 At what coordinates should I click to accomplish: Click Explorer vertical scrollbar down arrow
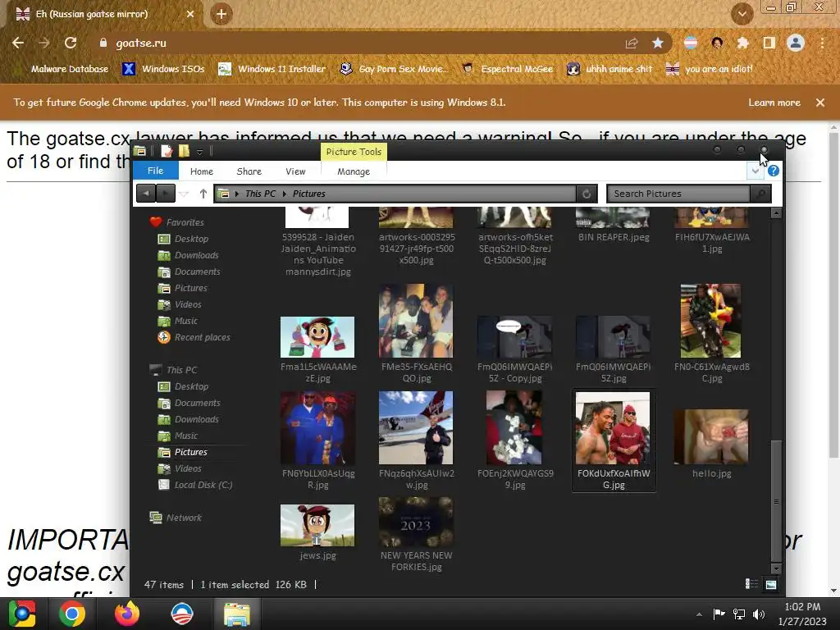pos(776,569)
